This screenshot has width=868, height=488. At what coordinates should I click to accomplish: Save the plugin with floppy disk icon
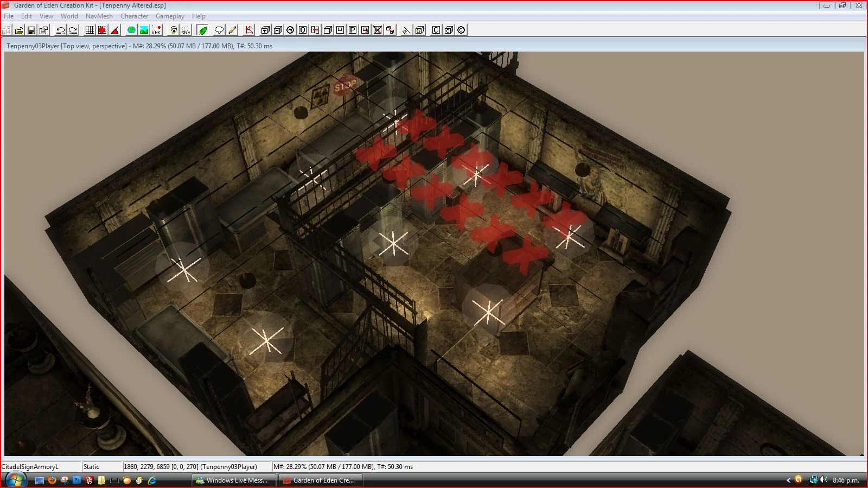point(31,30)
